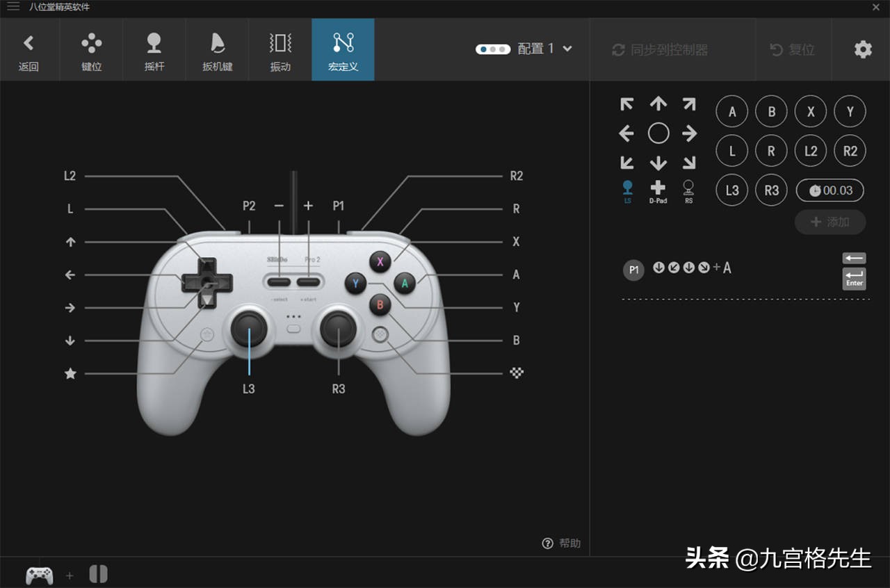Open the 扳机键 trigger key settings
Image resolution: width=890 pixels, height=588 pixels.
217,49
